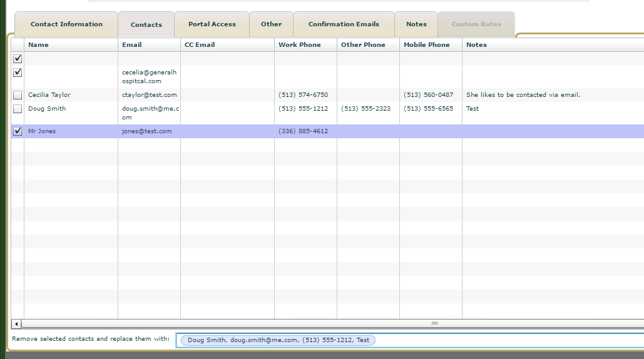The height and width of the screenshot is (359, 644).
Task: Select the Mr Jones name cell
Action: (42, 131)
